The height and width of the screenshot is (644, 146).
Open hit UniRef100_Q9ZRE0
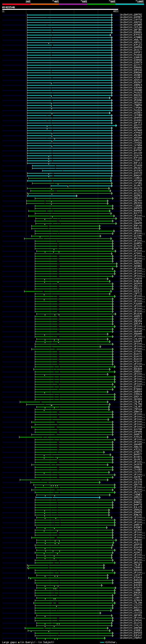131,113
